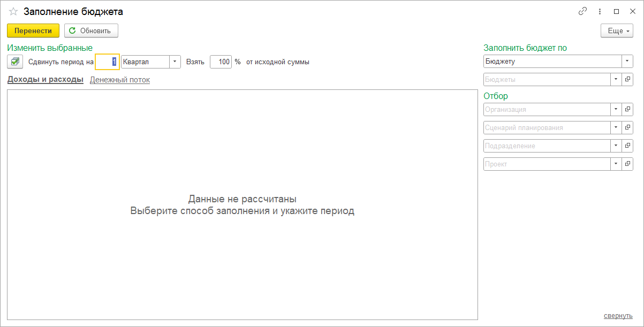Open the three-dot window menu icon

pos(600,11)
